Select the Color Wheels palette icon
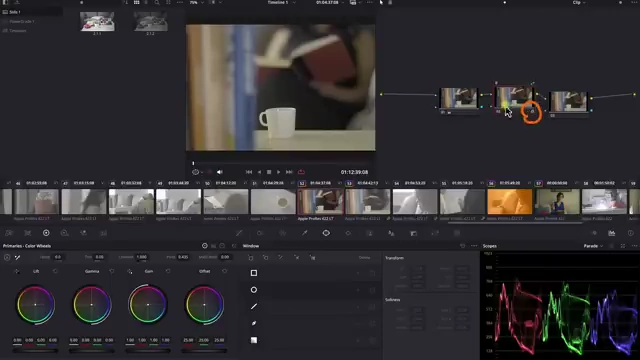Viewport: 640px width, 360px height. [46, 233]
